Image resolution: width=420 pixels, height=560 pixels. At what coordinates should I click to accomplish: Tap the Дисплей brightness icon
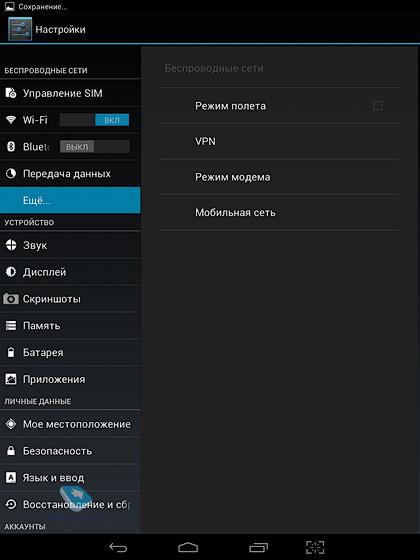click(x=11, y=272)
